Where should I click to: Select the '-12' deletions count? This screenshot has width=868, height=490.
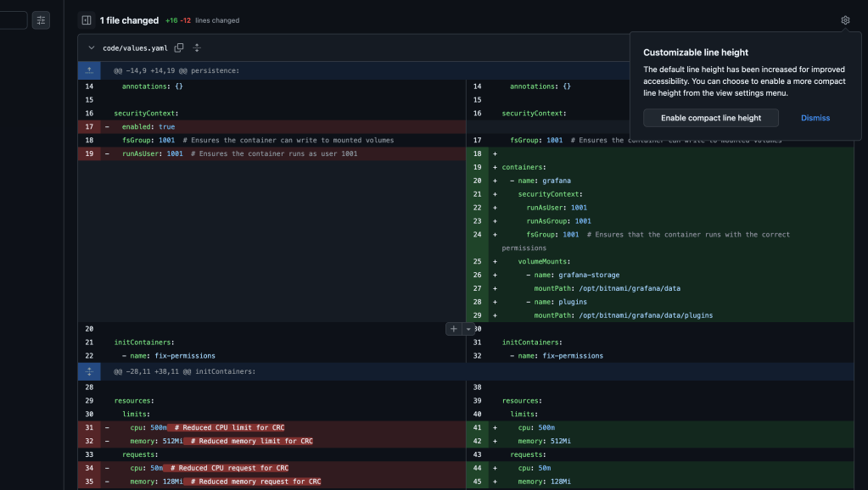coord(186,20)
